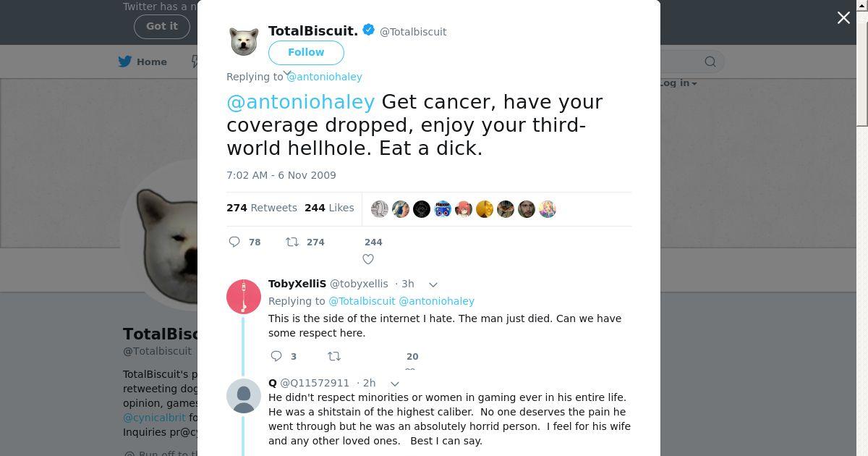Image resolution: width=868 pixels, height=456 pixels.
Task: Close the tweet overlay with the X
Action: point(843,18)
